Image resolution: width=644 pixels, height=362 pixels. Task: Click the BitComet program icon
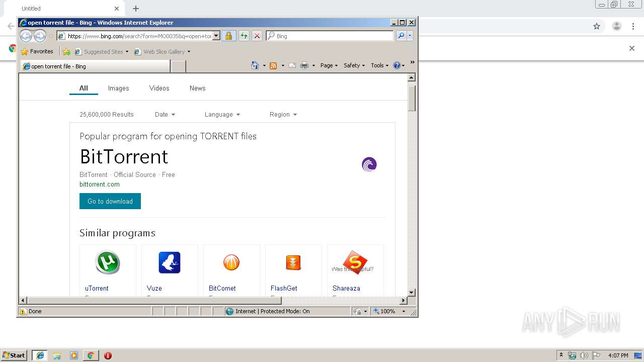coord(231,262)
